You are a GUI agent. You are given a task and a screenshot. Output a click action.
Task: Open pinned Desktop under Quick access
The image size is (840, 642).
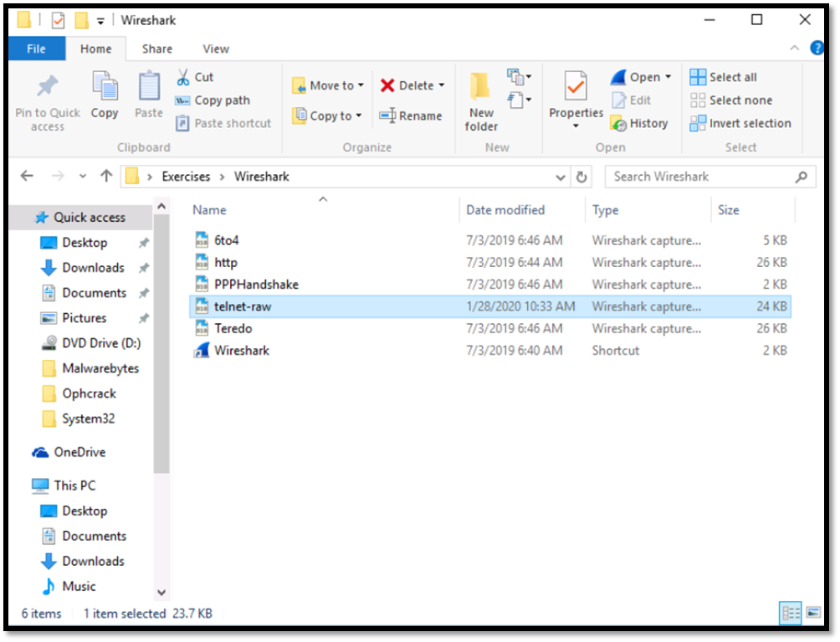tap(85, 243)
